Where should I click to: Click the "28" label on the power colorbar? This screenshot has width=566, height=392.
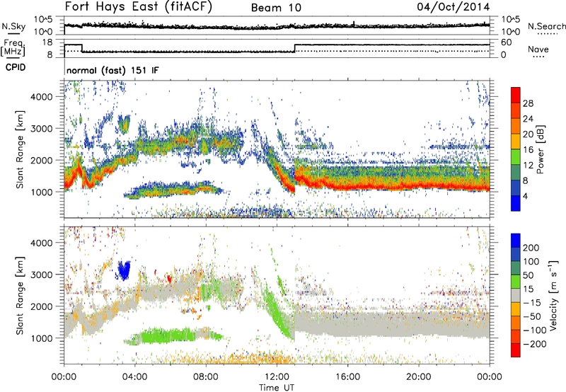(528, 103)
